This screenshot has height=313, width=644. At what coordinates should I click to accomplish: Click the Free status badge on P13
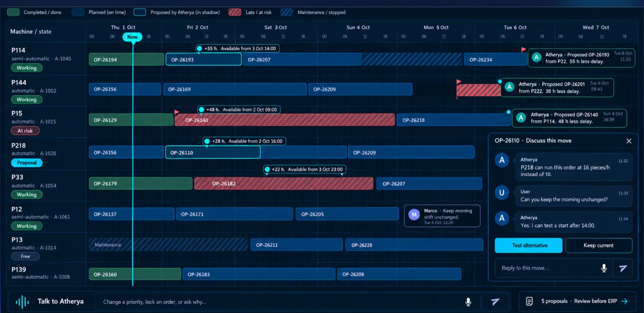[x=25, y=256]
